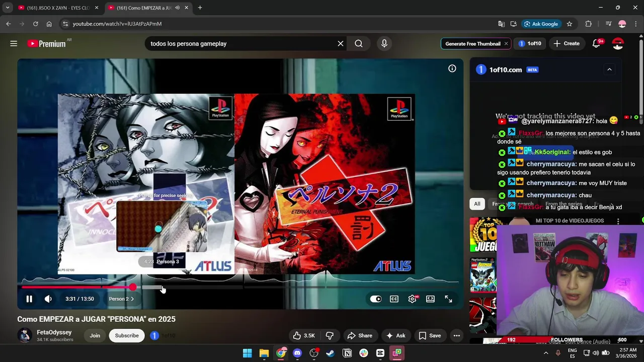This screenshot has height=362, width=644.
Task: Toggle closed captions
Action: (394, 299)
